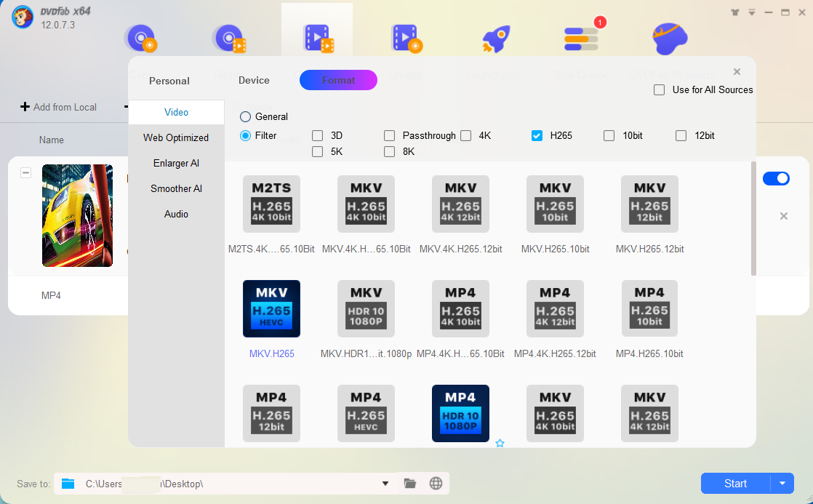Open the Creator module icon
This screenshot has height=504, width=813.
[x=406, y=39]
